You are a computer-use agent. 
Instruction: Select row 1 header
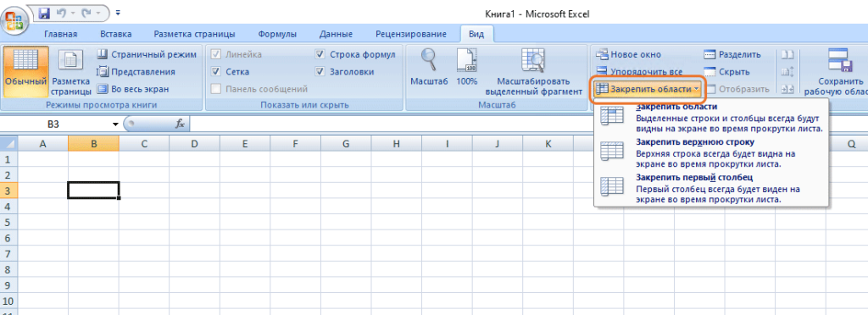click(x=8, y=159)
